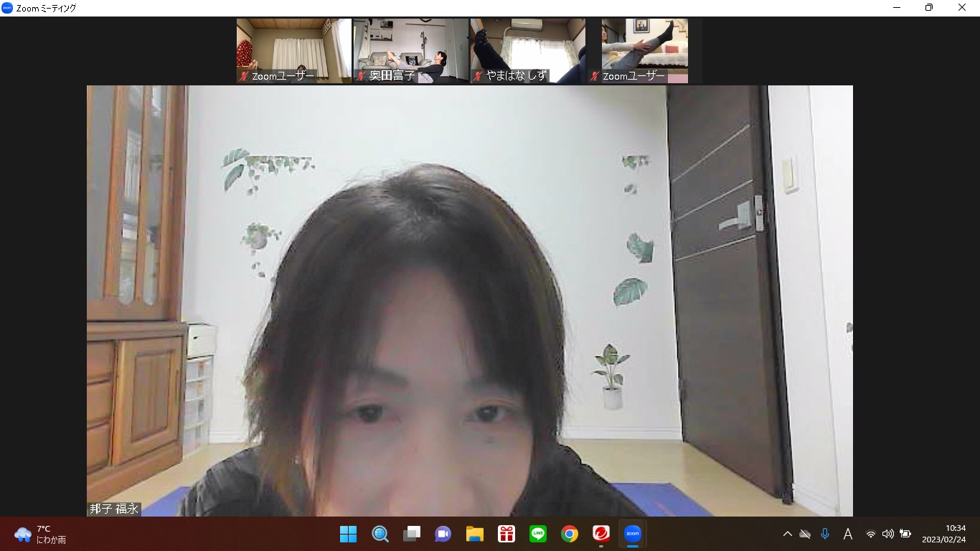Image resolution: width=980 pixels, height=551 pixels.
Task: Click the muted mic icon beside 奥田富子
Action: 361,76
